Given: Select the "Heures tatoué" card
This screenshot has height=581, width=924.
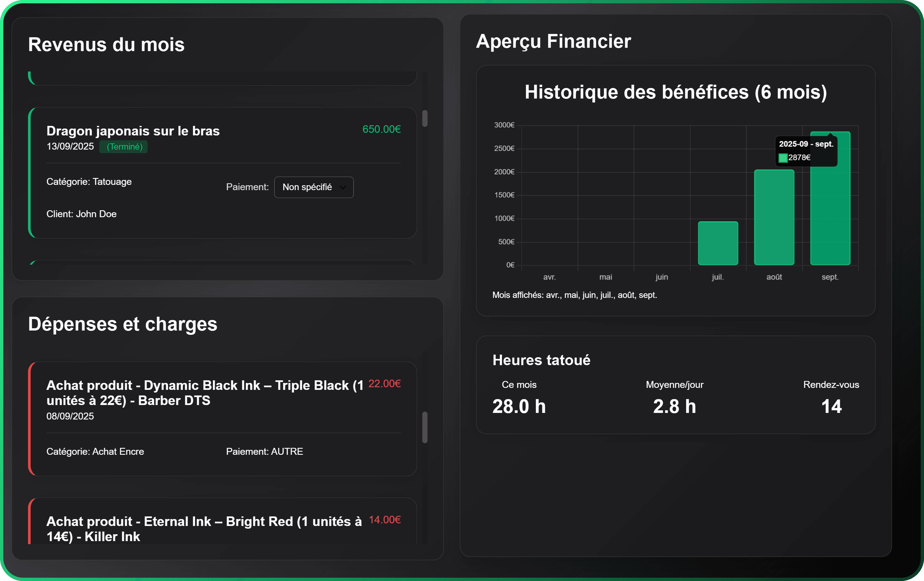Looking at the screenshot, I should pos(541,360).
